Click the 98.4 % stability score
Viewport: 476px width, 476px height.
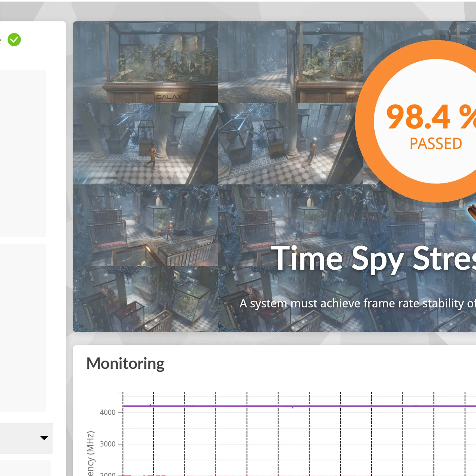pos(431,117)
